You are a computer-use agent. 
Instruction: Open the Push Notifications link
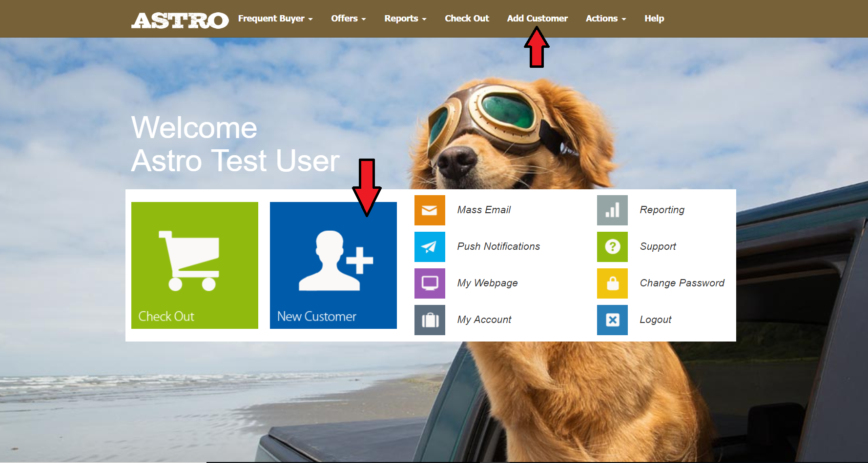[498, 246]
